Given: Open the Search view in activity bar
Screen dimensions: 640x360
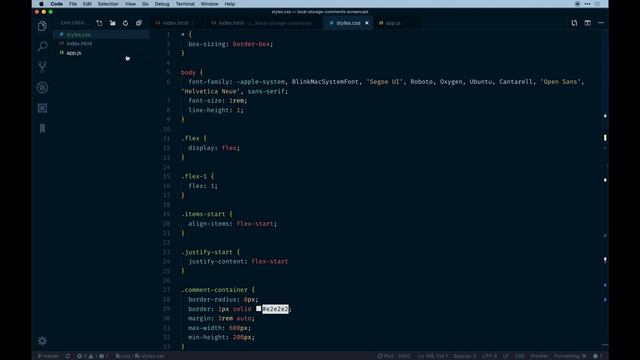Looking at the screenshot, I should click(42, 47).
